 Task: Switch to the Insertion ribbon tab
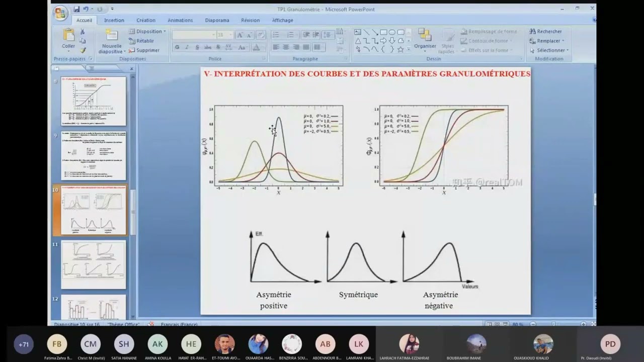click(x=114, y=20)
